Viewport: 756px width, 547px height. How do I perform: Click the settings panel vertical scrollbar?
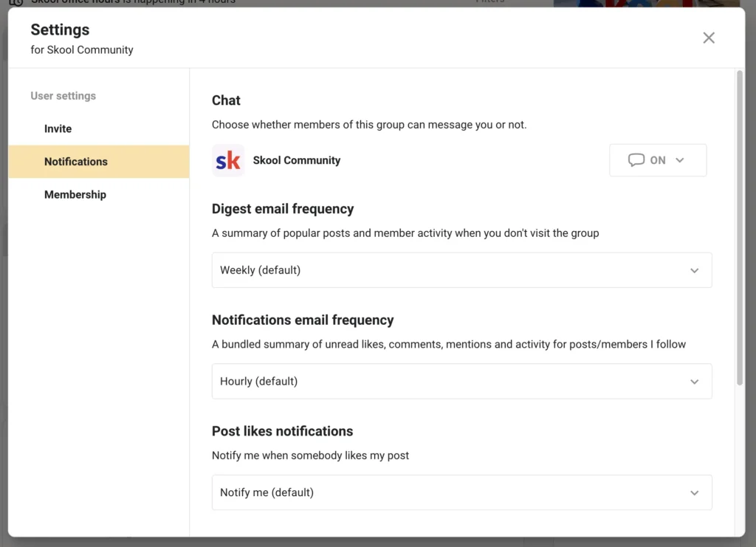(740, 227)
